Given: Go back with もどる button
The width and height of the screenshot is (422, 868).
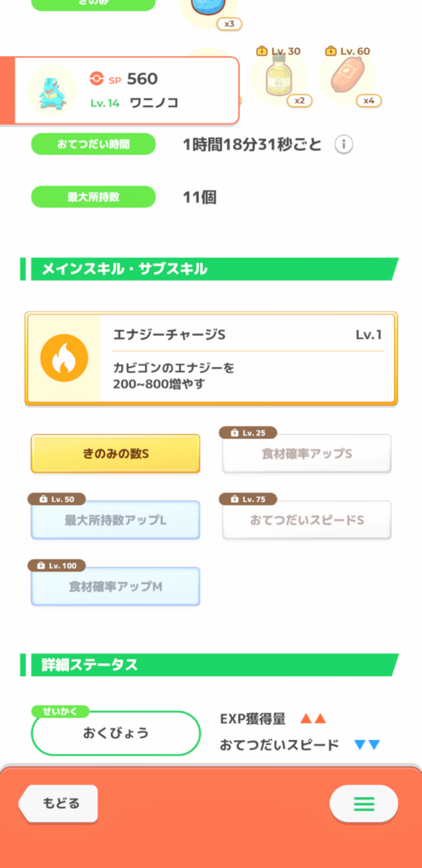Looking at the screenshot, I should 58,804.
